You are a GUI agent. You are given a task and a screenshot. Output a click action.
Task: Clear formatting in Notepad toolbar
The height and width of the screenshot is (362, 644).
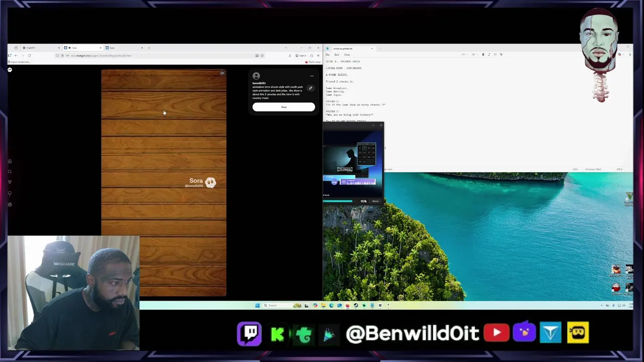501,54
